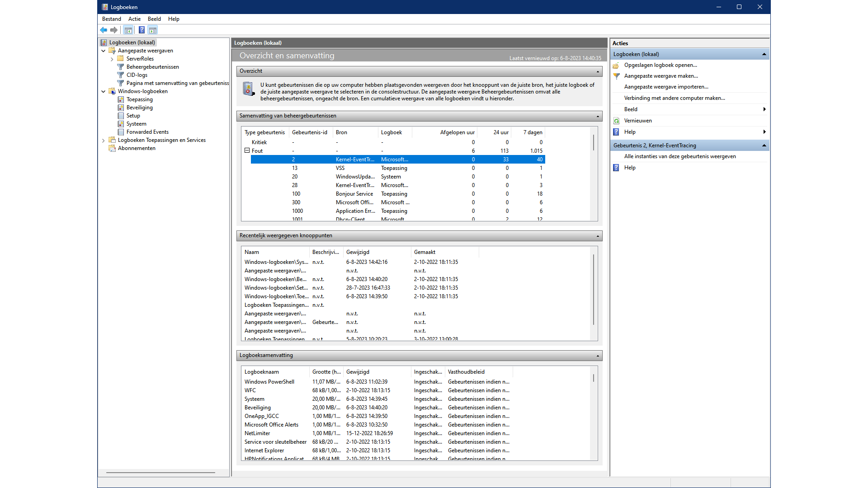
Task: Click Alle instanties van deze gebeurtenis weergeven
Action: [679, 156]
